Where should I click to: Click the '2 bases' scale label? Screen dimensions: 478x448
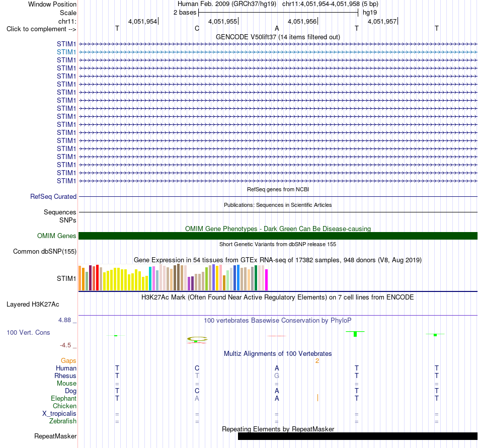coord(185,13)
